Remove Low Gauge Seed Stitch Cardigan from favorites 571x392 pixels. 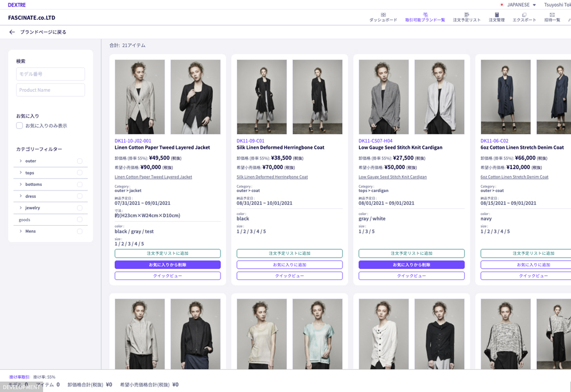(411, 265)
